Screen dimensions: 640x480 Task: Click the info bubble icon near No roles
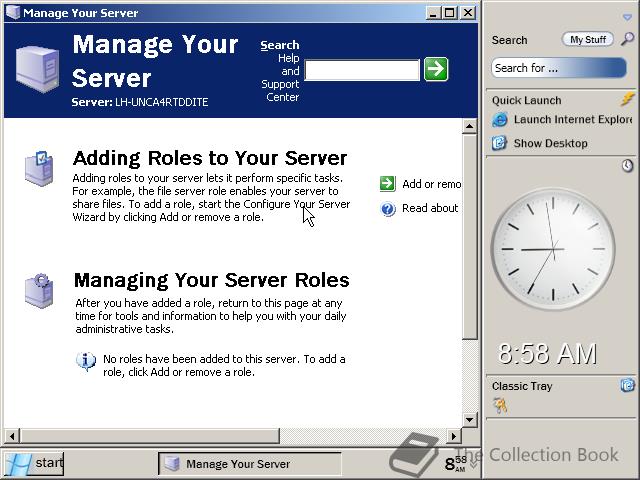click(86, 361)
